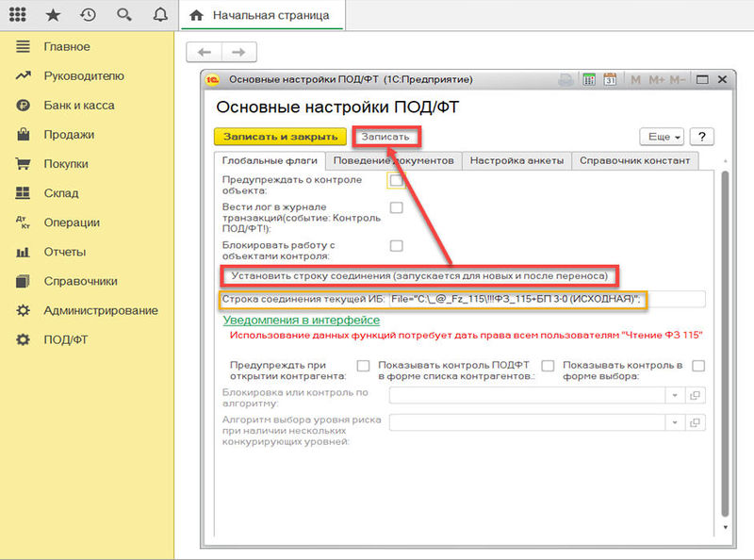Enable "Блокировать работу с объектами контроля"

[x=397, y=244]
